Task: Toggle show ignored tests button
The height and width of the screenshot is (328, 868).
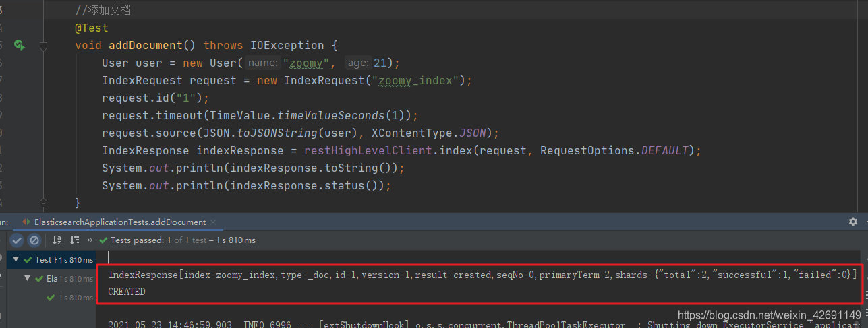Action: (34, 240)
